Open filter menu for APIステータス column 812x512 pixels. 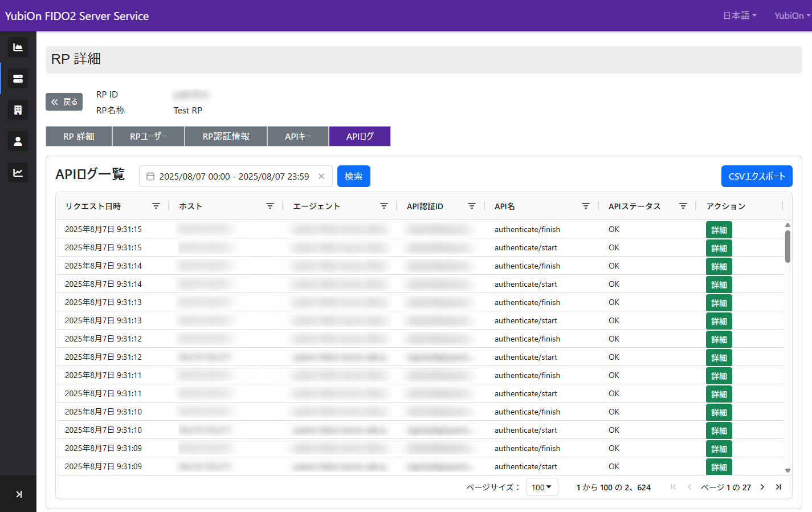683,206
